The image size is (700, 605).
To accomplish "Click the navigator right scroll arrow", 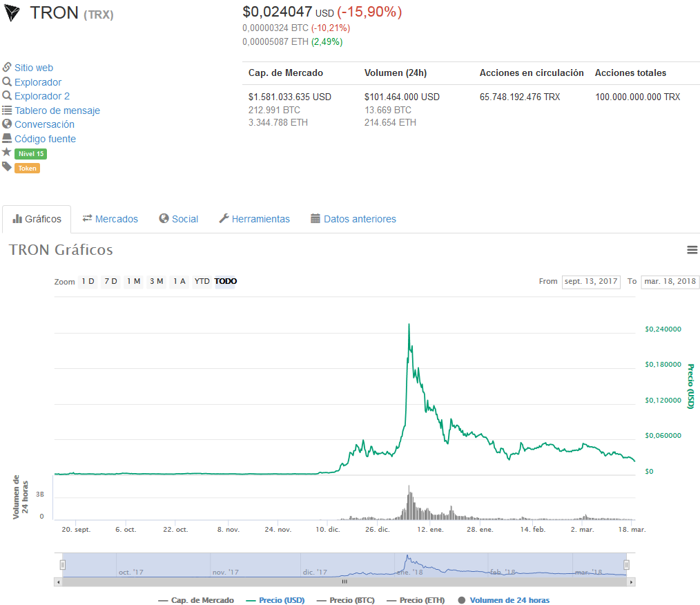I will 631,582.
